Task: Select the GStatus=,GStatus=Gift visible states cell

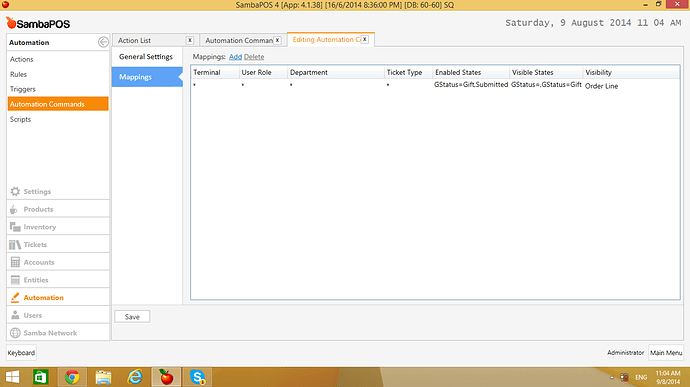Action: tap(546, 85)
